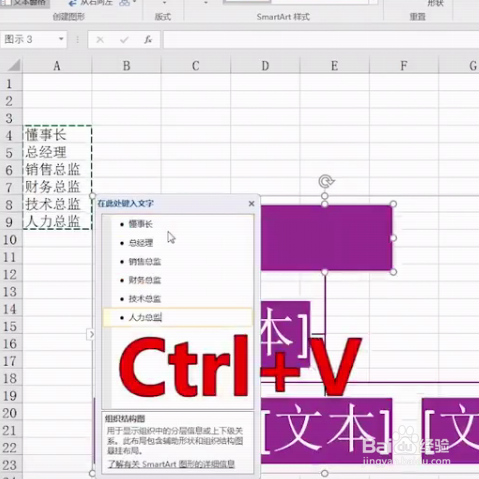Click the rotation handle above the SmartArt shape
479x479 pixels.
tap(326, 182)
